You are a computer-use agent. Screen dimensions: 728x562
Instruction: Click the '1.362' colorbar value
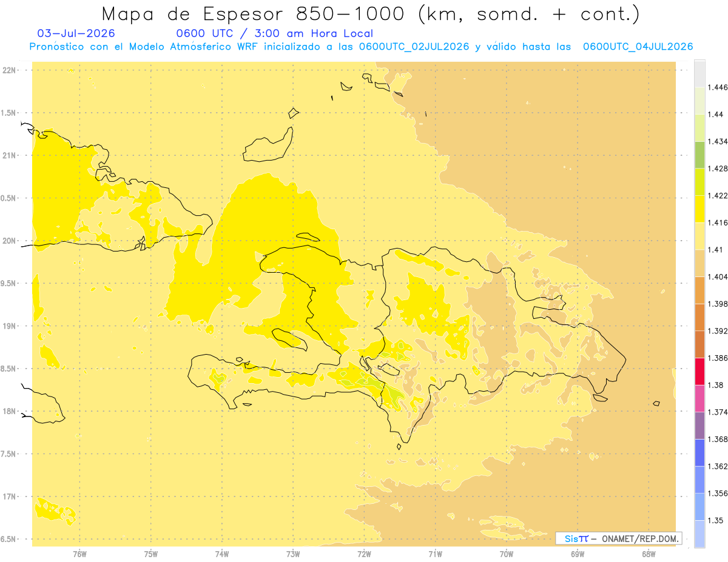(x=718, y=466)
